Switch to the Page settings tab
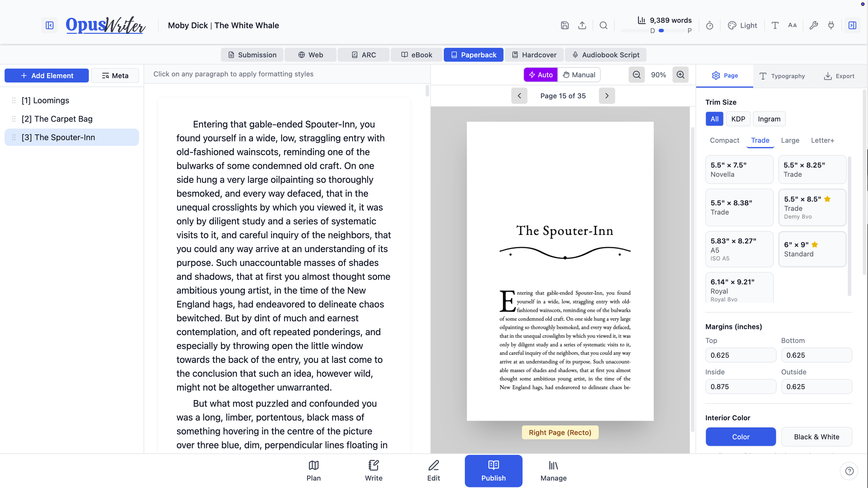Viewport: 868px width, 488px height. click(725, 76)
